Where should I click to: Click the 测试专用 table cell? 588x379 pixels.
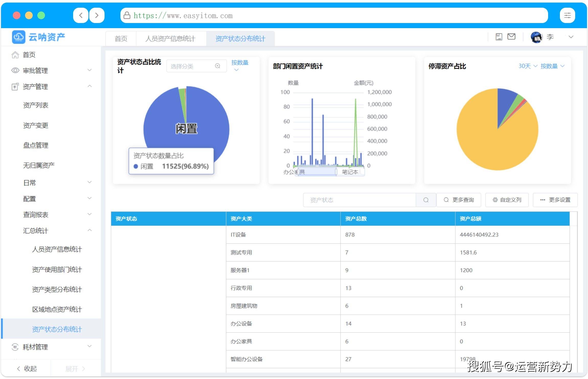coord(283,253)
